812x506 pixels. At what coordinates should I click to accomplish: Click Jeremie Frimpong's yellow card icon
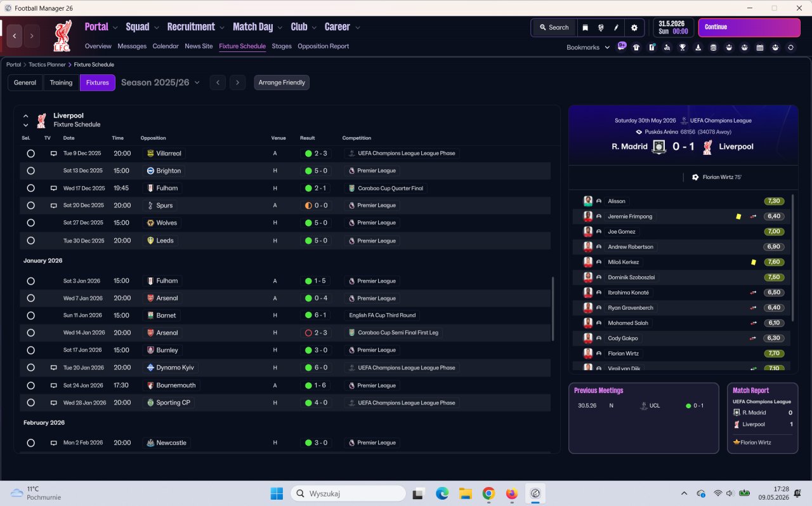point(738,216)
